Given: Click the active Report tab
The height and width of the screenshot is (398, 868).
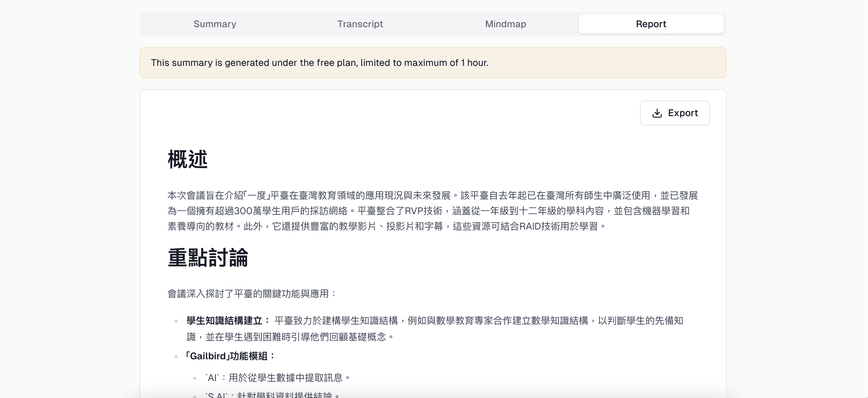Looking at the screenshot, I should tap(651, 24).
